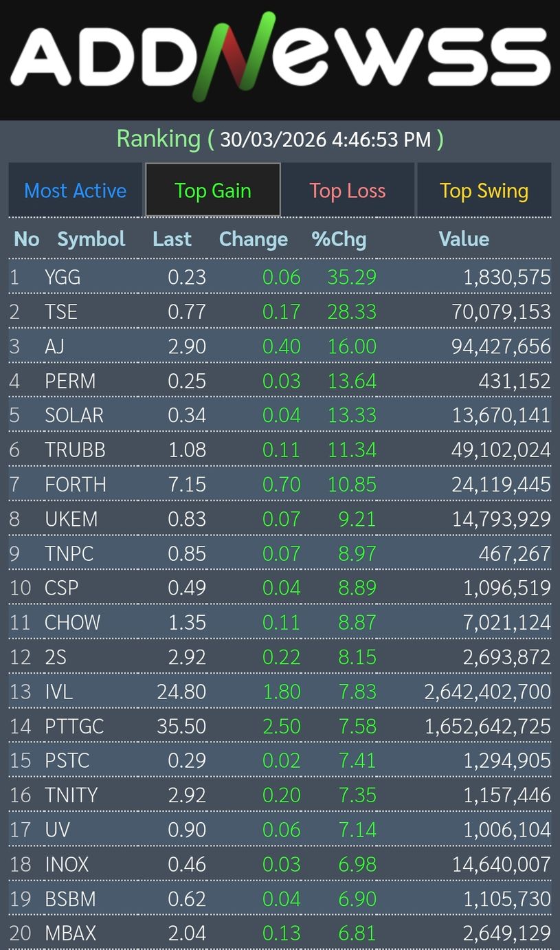Open the YGG stock row
Image resolution: width=560 pixels, height=950 pixels.
(63, 277)
